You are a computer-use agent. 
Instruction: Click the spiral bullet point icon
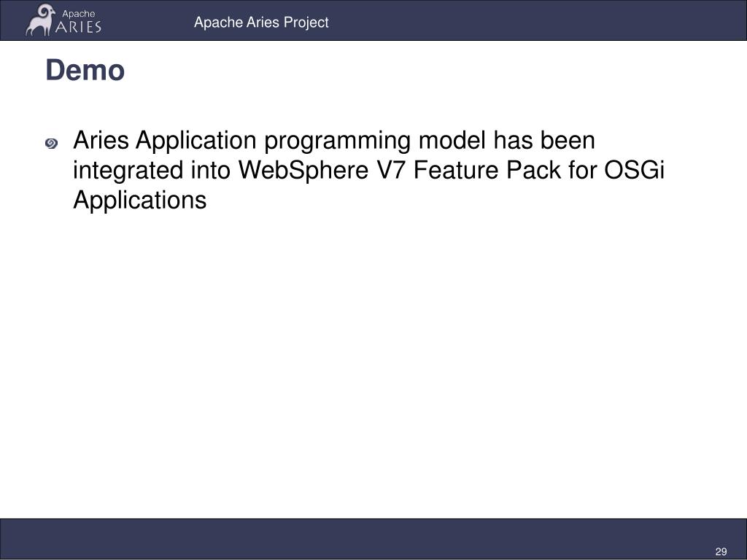[x=52, y=144]
